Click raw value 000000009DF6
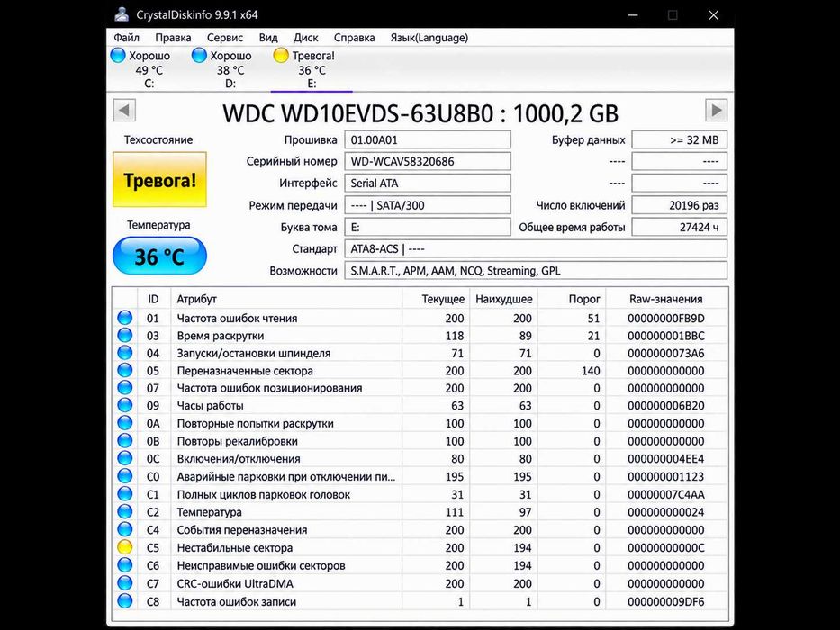The height and width of the screenshot is (630, 840). coord(666,601)
